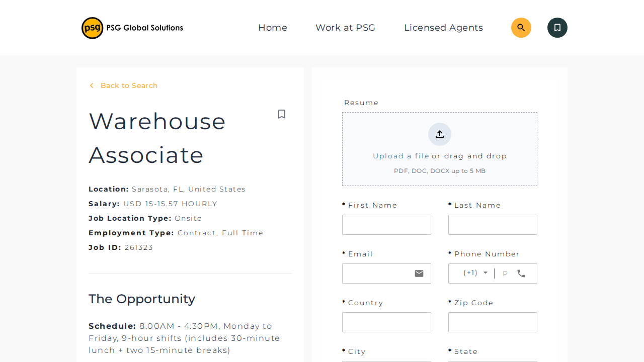Focus the Country field
This screenshot has width=644, height=362.
(386, 322)
